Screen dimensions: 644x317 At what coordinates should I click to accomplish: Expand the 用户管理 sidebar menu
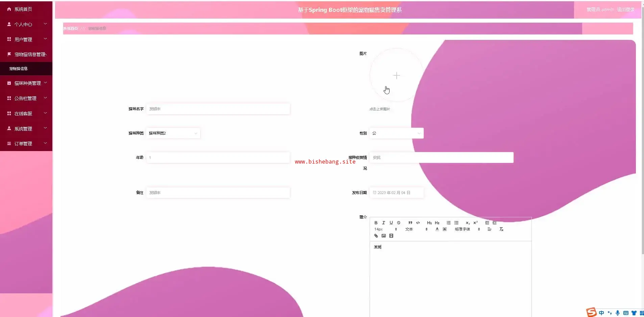(x=26, y=40)
